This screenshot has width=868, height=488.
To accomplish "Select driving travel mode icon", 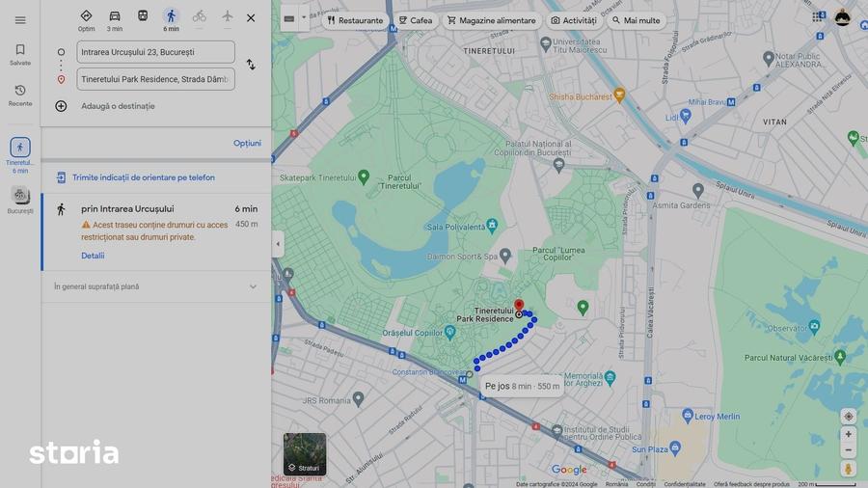I will point(115,16).
